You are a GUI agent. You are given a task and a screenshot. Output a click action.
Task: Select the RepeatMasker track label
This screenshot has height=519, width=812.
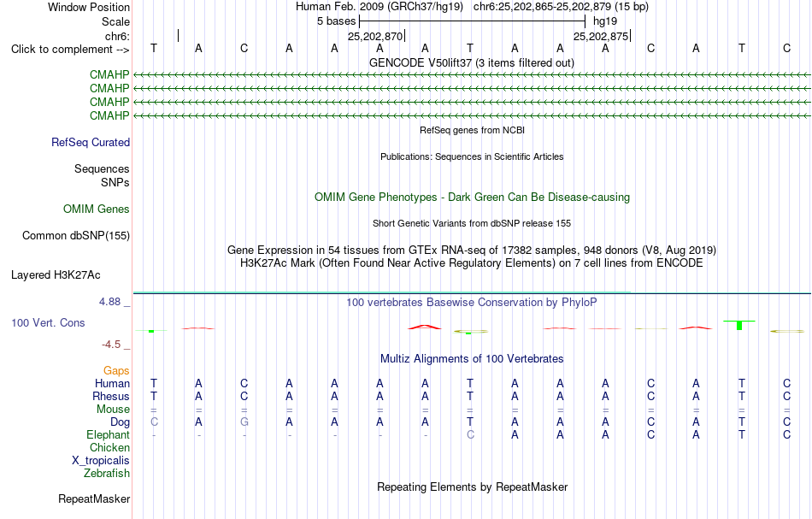[94, 498]
